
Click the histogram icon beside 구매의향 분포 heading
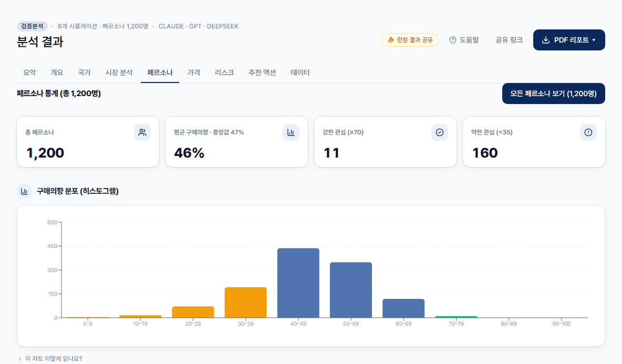tap(24, 191)
